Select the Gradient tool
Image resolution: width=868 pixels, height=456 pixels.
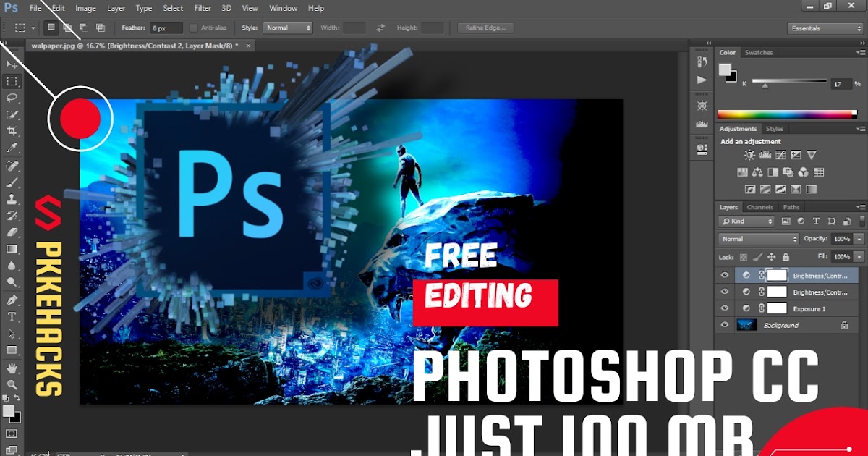click(x=12, y=249)
